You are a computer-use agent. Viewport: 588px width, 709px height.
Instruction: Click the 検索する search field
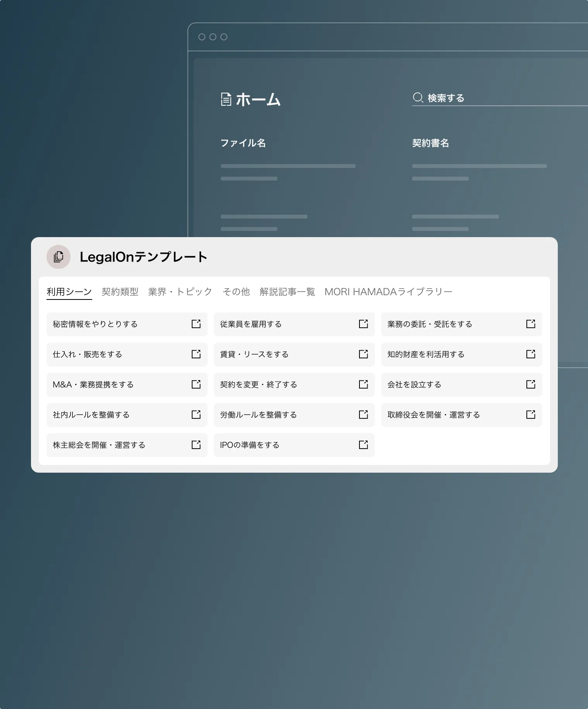point(500,98)
